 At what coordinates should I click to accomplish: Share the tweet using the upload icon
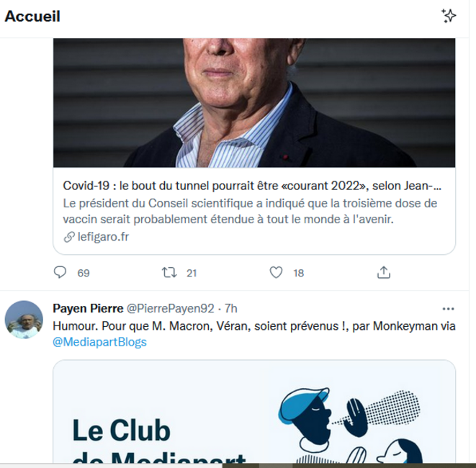(x=384, y=272)
